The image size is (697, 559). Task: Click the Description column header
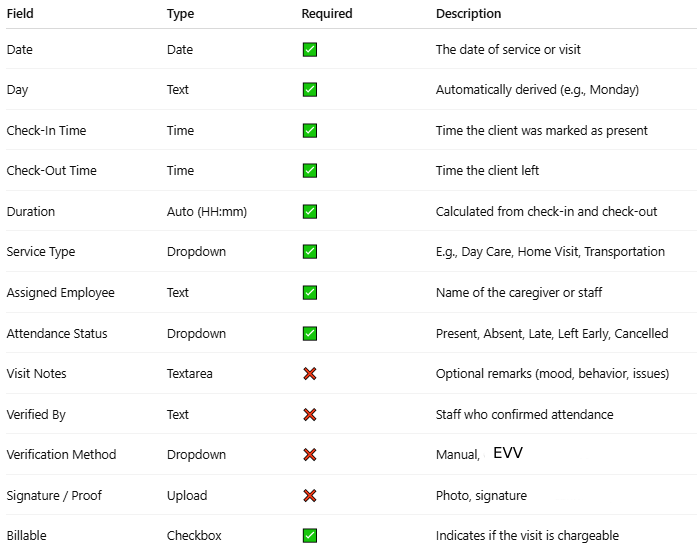pos(469,14)
